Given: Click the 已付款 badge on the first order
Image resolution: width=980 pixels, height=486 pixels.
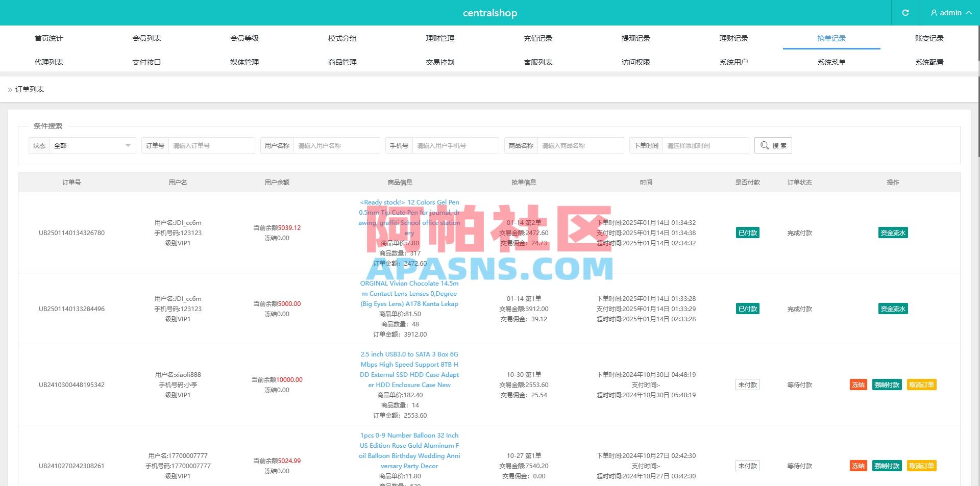Looking at the screenshot, I should coord(747,233).
